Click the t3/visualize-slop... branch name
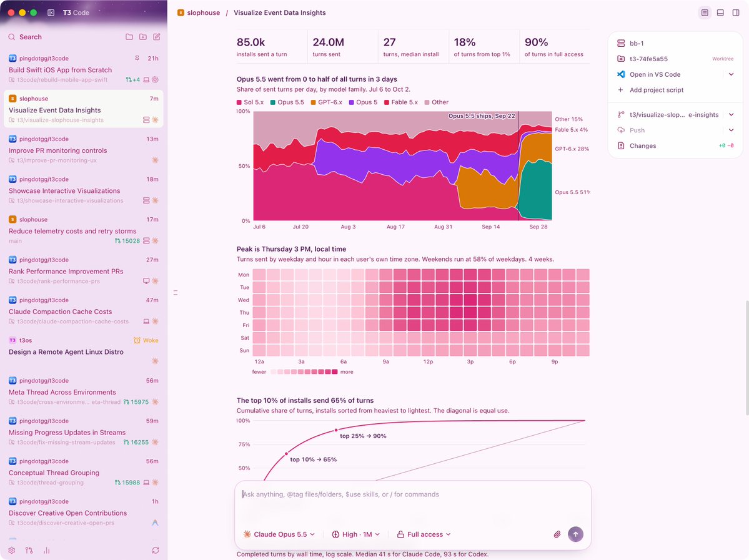Image resolution: width=749 pixels, height=560 pixels. (674, 115)
